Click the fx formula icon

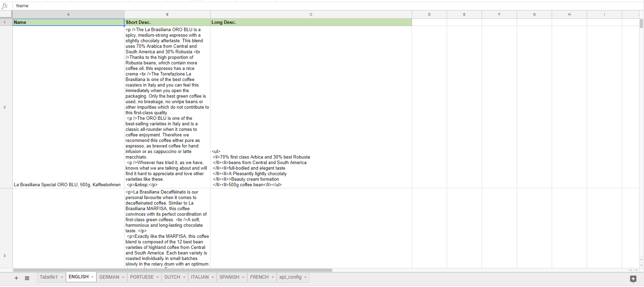coord(5,6)
